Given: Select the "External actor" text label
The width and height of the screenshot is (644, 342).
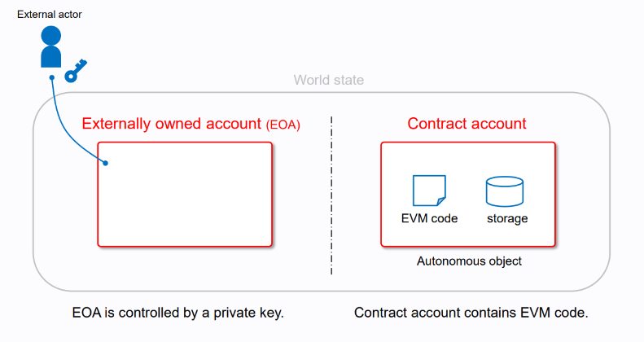Looking at the screenshot, I should pos(50,15).
